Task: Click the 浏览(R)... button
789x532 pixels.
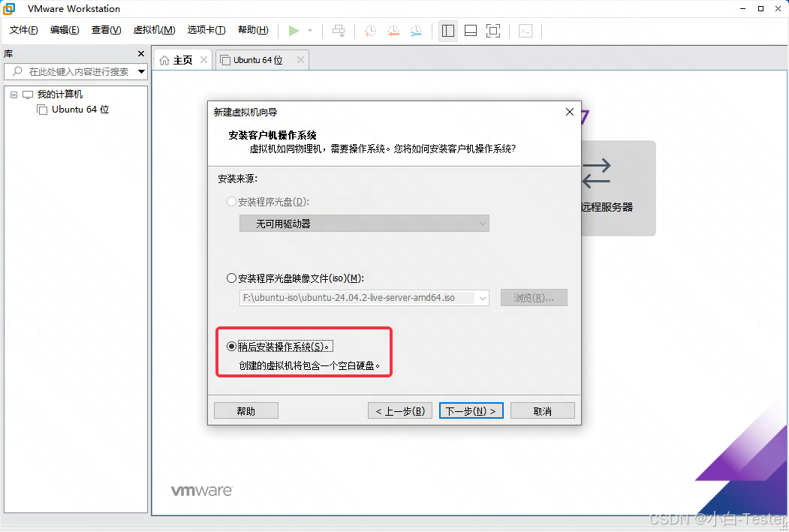Action: (534, 298)
